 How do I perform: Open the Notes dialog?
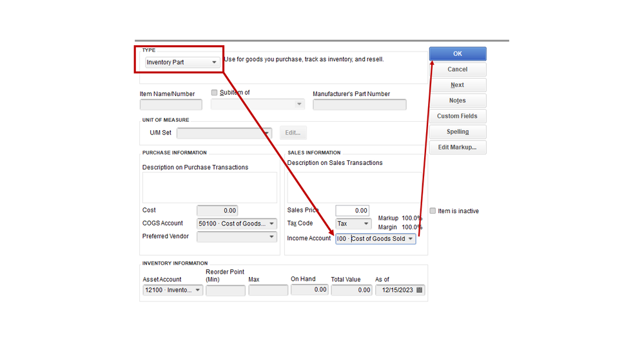(x=458, y=100)
